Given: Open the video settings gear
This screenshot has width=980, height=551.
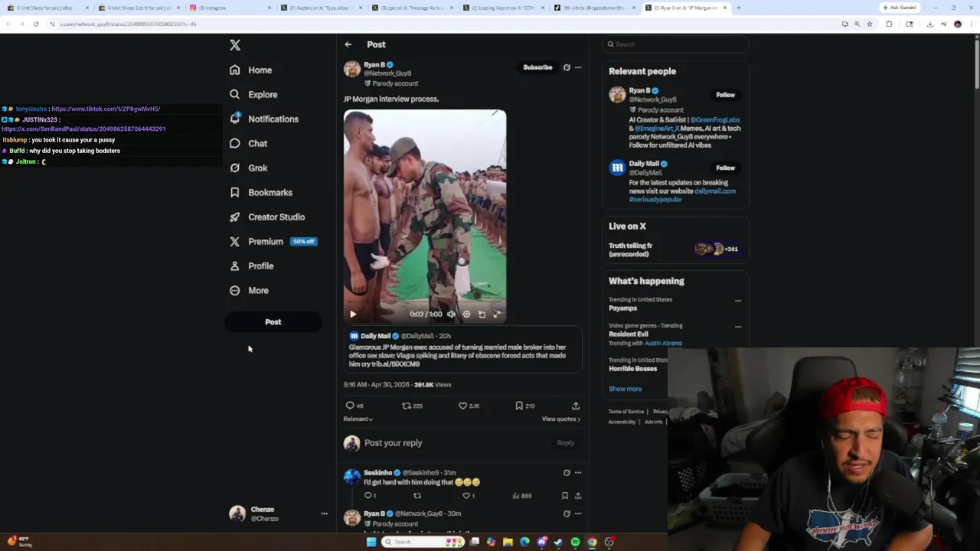Looking at the screenshot, I should coord(466,314).
